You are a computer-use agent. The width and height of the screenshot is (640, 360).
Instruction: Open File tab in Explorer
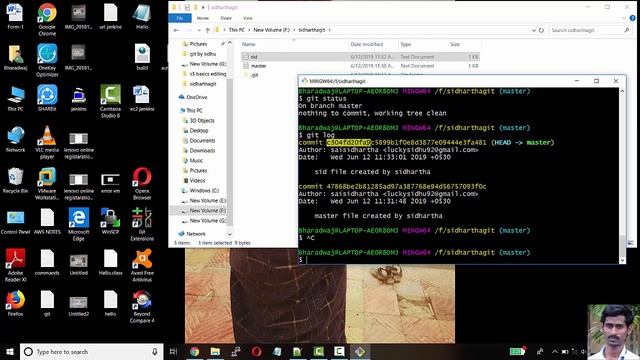pos(180,18)
